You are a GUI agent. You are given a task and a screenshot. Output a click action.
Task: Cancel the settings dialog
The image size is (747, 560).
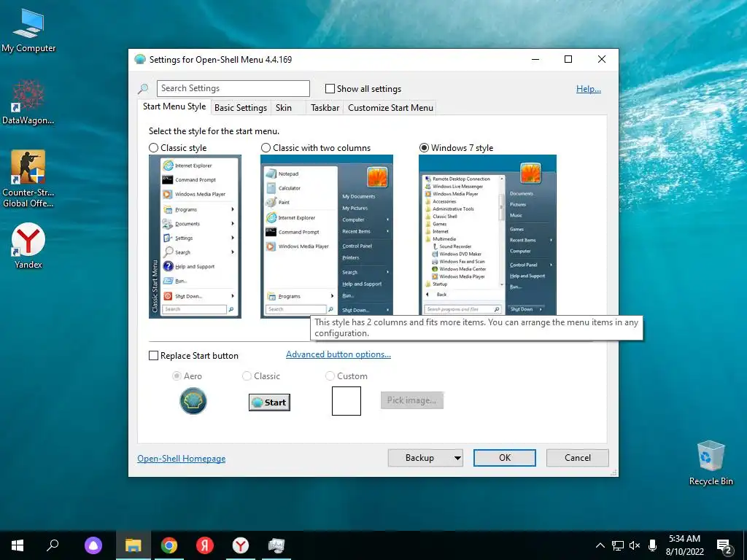(578, 458)
